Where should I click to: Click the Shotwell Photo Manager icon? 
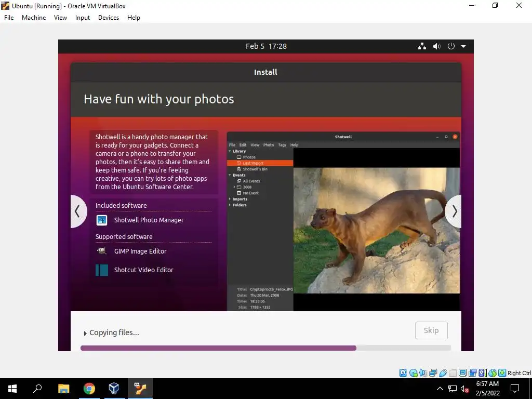tap(101, 220)
